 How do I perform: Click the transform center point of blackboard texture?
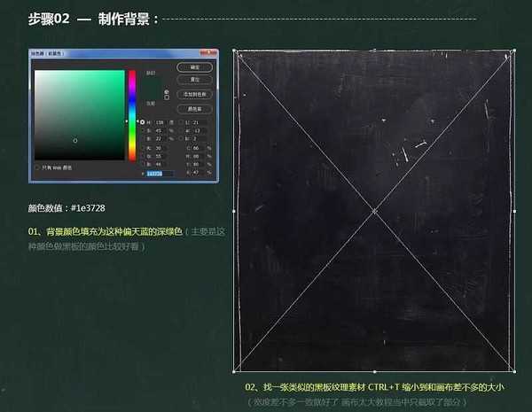(x=374, y=211)
